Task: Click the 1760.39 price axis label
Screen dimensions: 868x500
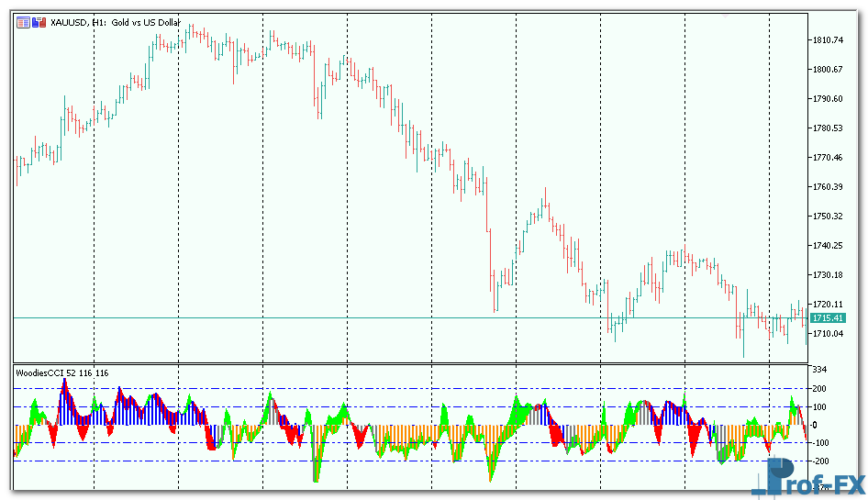Action: (x=827, y=187)
